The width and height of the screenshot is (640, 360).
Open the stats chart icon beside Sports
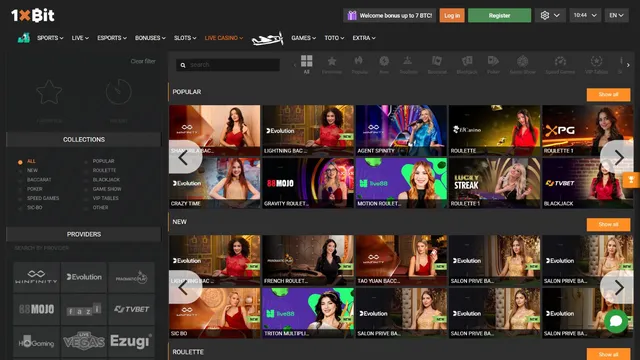click(x=24, y=38)
